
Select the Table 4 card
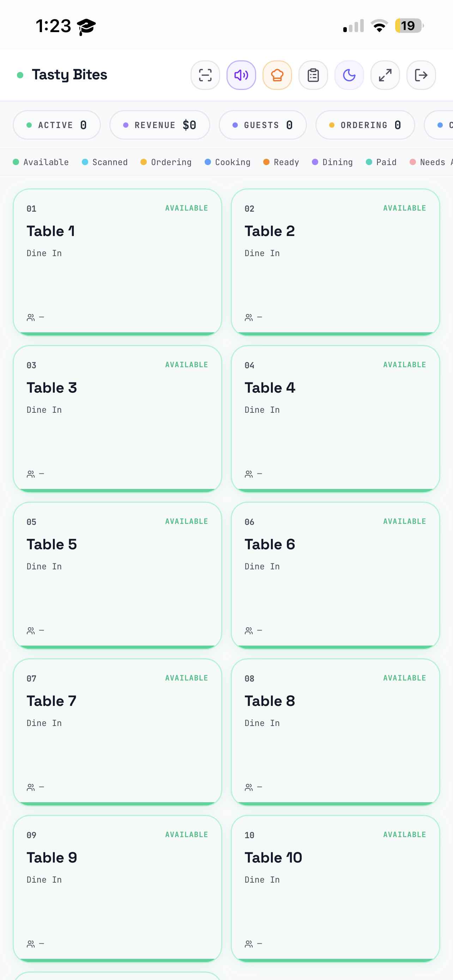tap(336, 419)
